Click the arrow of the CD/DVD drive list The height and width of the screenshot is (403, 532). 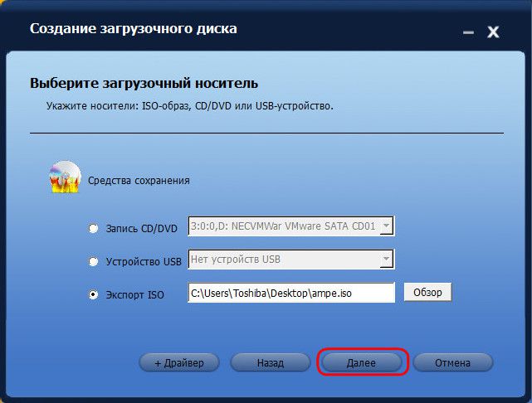(386, 226)
